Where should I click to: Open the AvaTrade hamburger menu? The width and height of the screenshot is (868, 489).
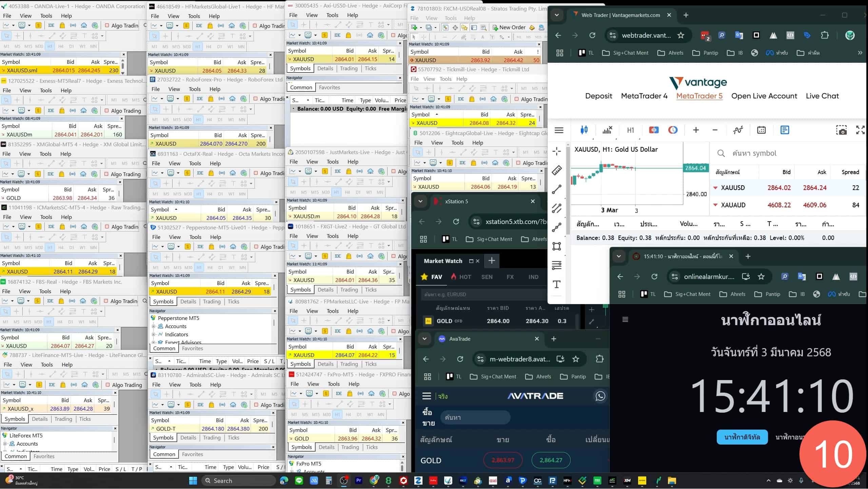coord(427,396)
